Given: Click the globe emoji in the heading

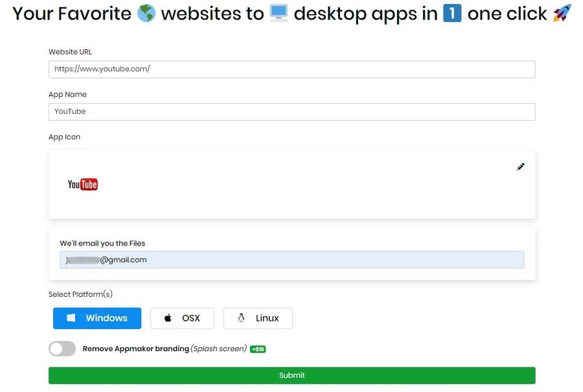Looking at the screenshot, I should tap(146, 14).
